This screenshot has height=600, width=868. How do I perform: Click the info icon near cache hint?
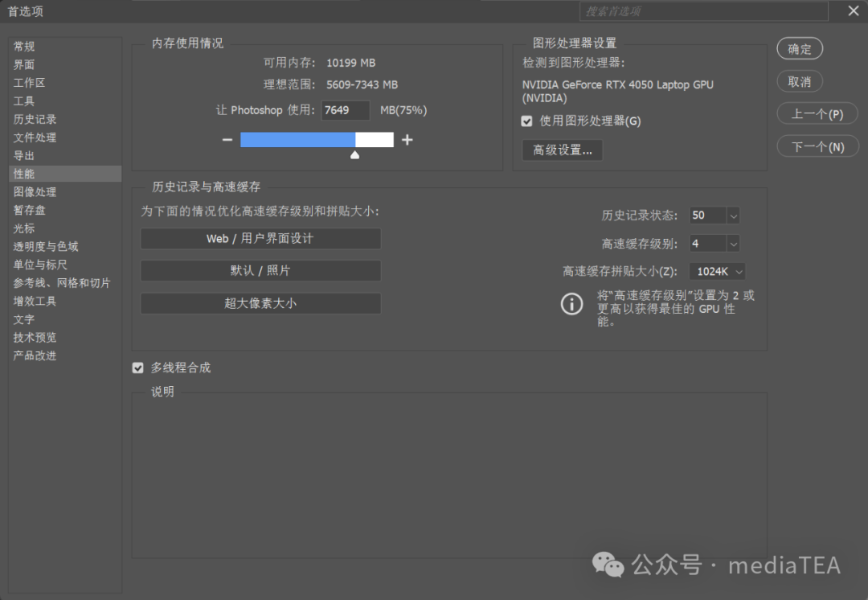coord(572,303)
